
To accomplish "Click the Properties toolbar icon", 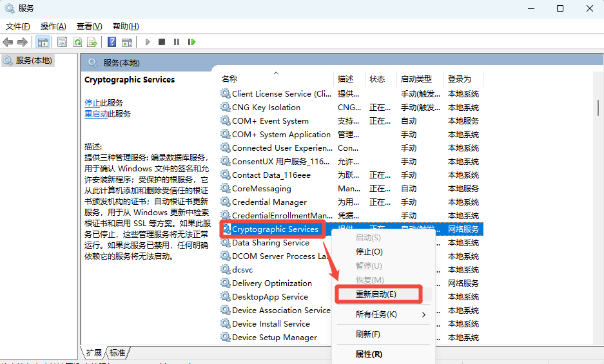I will [x=62, y=42].
